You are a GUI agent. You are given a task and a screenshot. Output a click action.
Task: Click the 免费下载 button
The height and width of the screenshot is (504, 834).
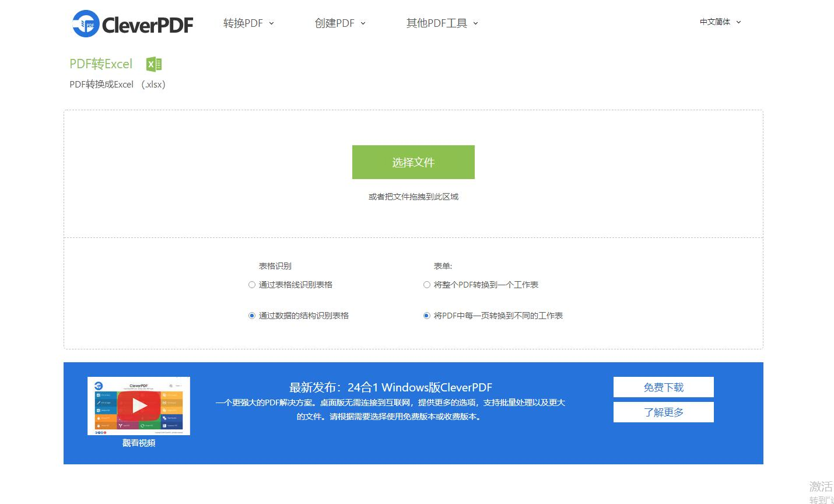664,387
